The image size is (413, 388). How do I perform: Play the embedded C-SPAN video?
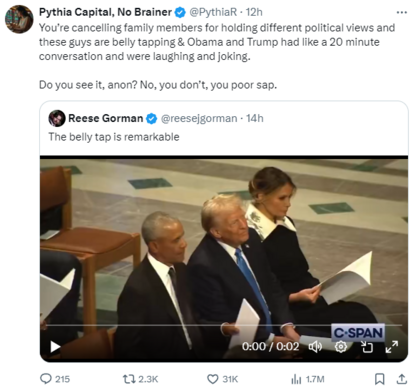55,347
